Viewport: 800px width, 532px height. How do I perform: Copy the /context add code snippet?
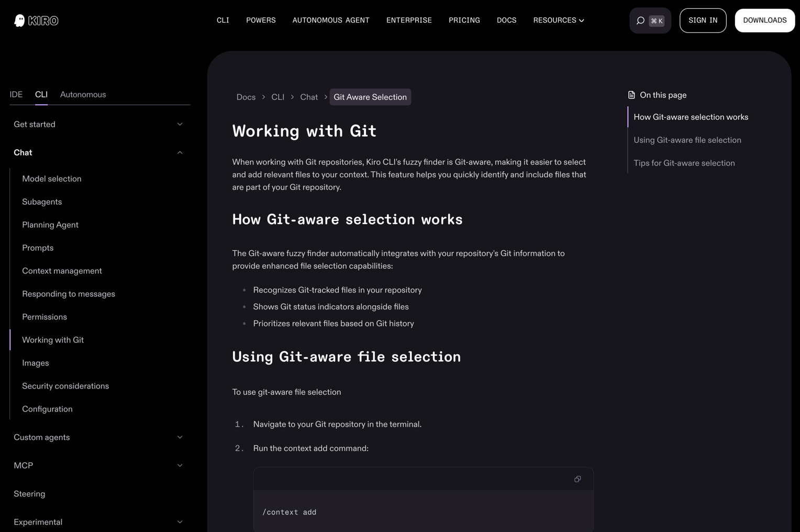[577, 479]
